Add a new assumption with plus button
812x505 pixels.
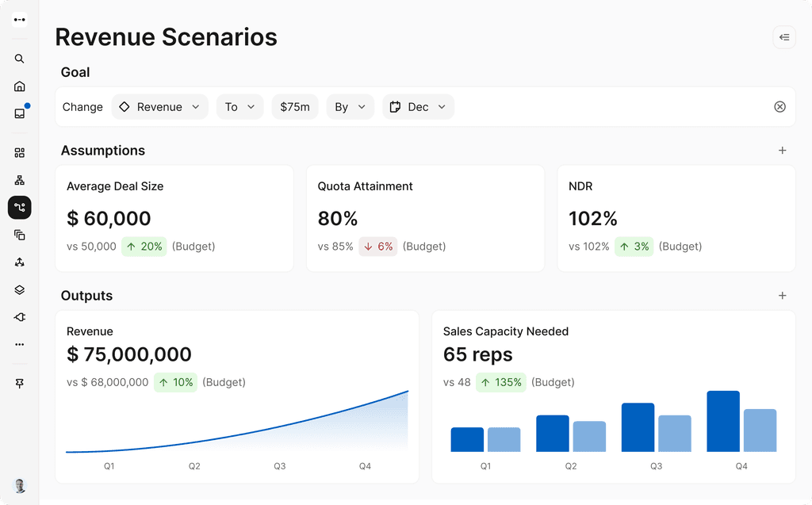(x=782, y=150)
